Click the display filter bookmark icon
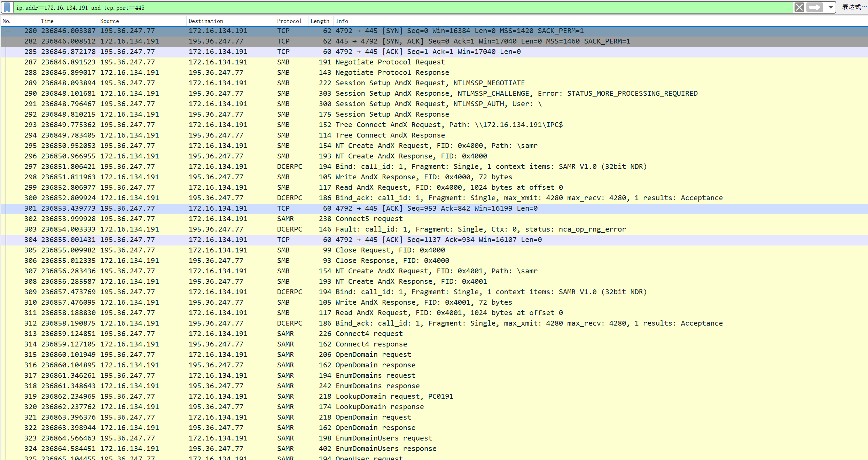This screenshot has width=868, height=460. click(x=7, y=7)
